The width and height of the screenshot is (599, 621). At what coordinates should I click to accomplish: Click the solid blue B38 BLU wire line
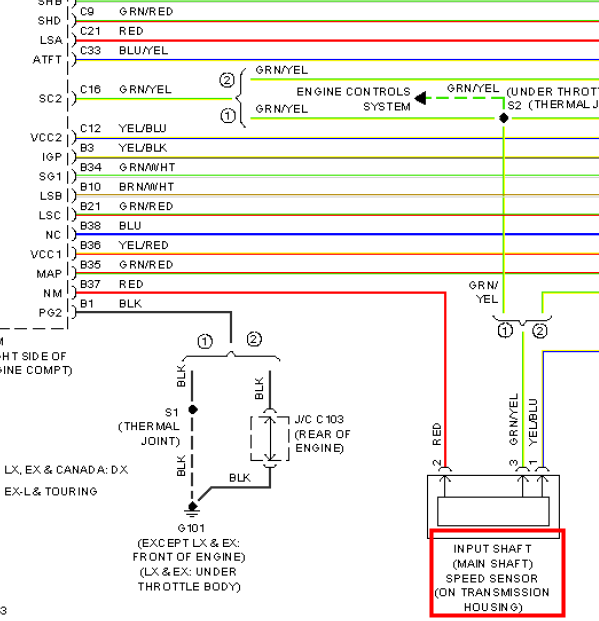click(x=337, y=234)
